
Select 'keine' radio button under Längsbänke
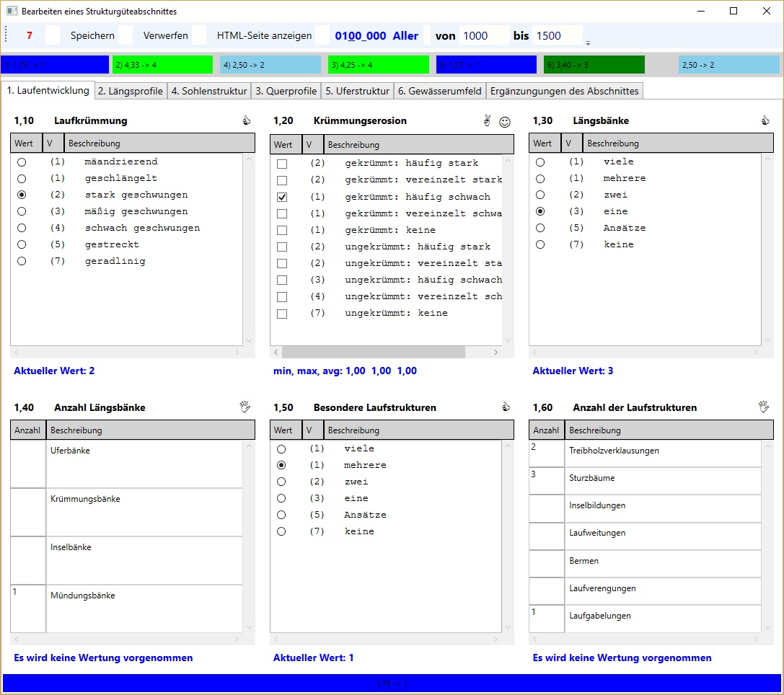pyautogui.click(x=540, y=244)
